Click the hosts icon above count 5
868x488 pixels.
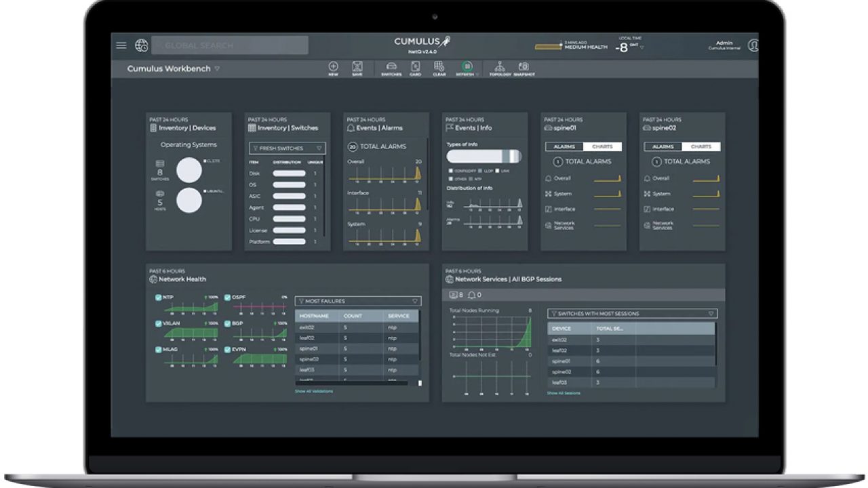(160, 194)
